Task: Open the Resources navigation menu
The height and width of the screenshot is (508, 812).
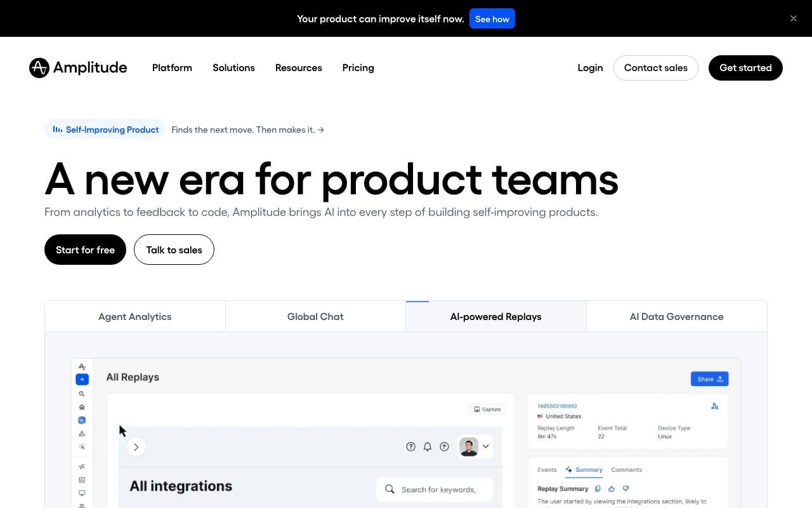Action: click(299, 68)
